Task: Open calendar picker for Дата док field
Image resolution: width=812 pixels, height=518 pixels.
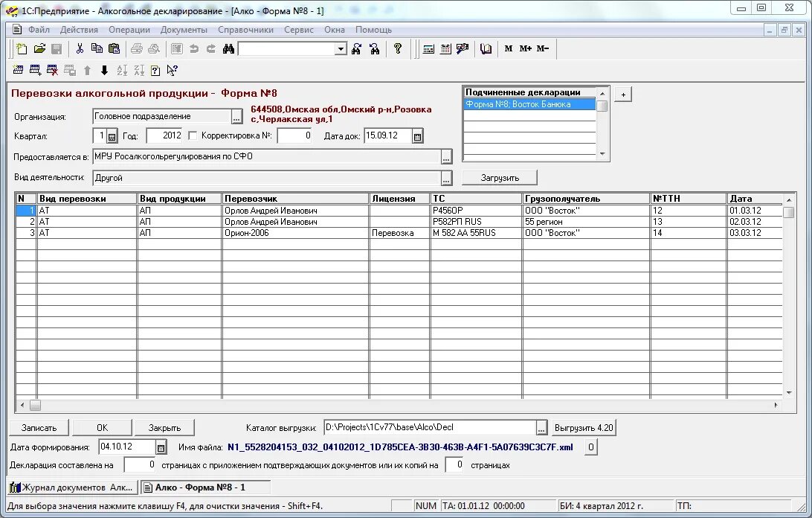Action: (x=417, y=136)
